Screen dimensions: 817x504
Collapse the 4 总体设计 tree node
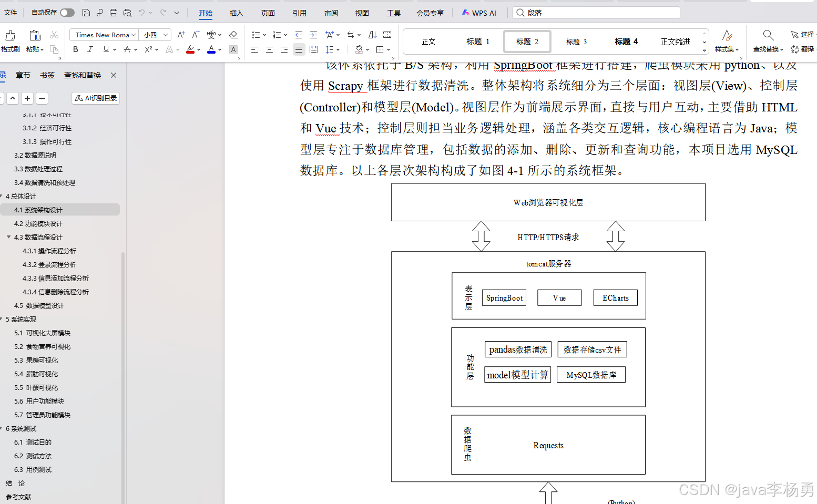point(2,196)
